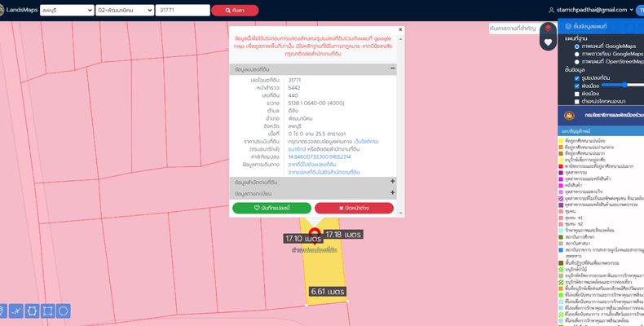Viewport: 644px width, 326px height.
Task: Click the red location pin marker on parcel
Action: (315, 235)
